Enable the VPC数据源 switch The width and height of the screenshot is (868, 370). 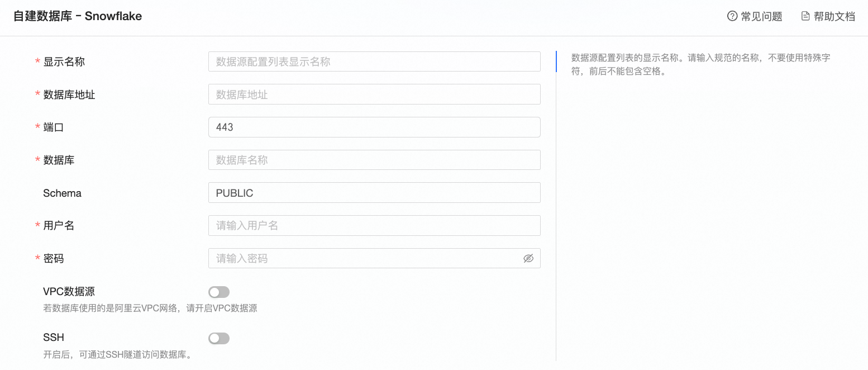[x=219, y=292]
